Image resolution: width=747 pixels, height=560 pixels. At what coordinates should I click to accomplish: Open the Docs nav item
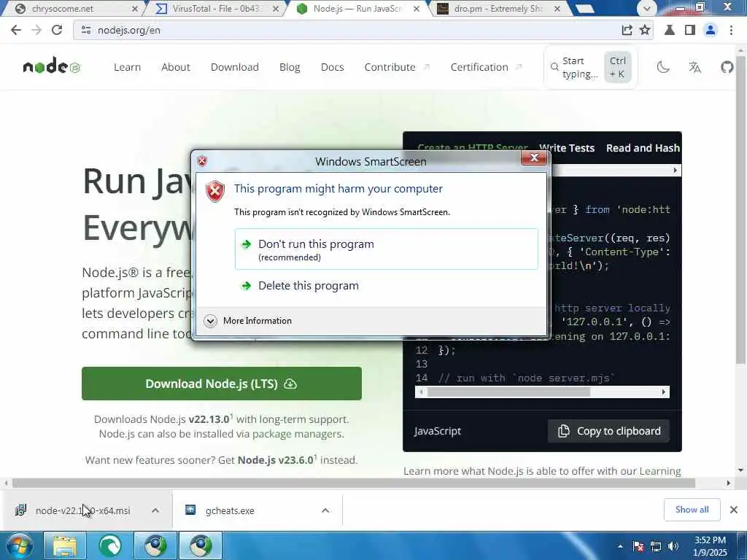333,67
